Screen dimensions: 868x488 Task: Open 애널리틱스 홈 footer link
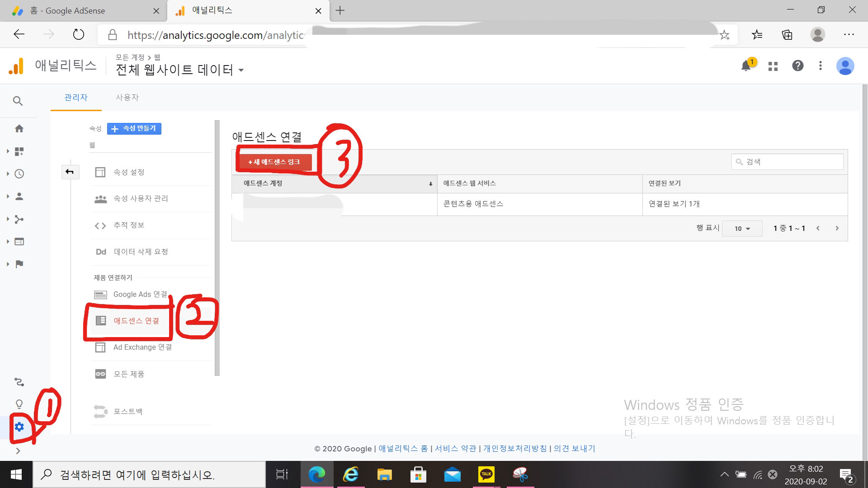point(403,449)
